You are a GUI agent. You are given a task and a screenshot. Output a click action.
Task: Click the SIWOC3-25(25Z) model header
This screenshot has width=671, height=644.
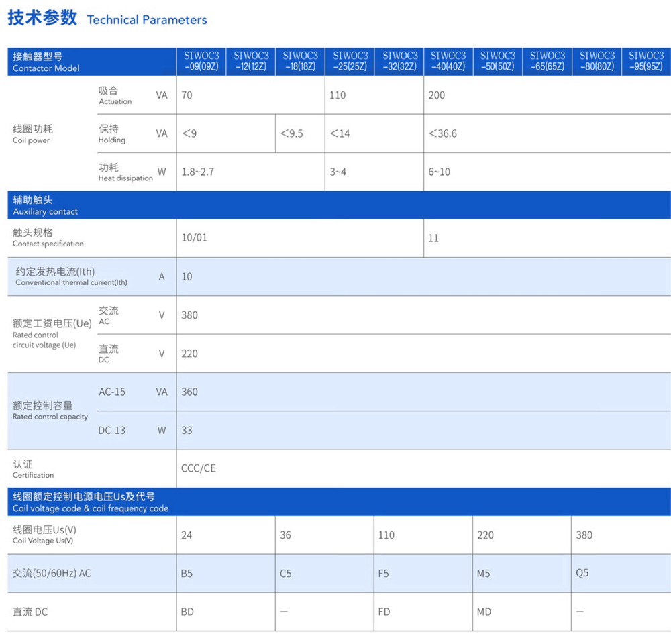[350, 61]
